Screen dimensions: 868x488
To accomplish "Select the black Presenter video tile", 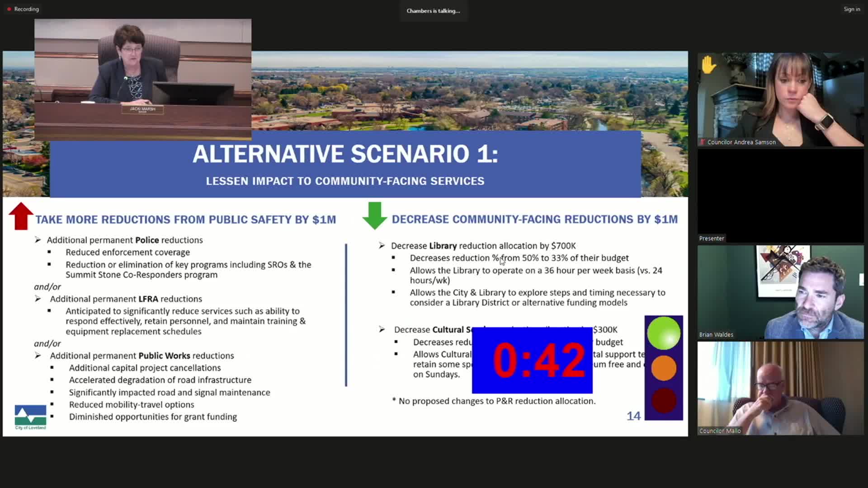I will [780, 195].
